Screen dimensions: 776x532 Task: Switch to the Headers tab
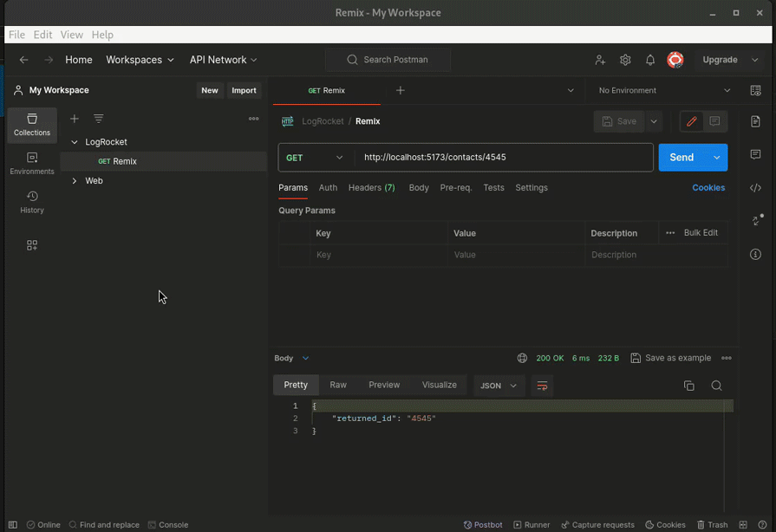point(372,187)
